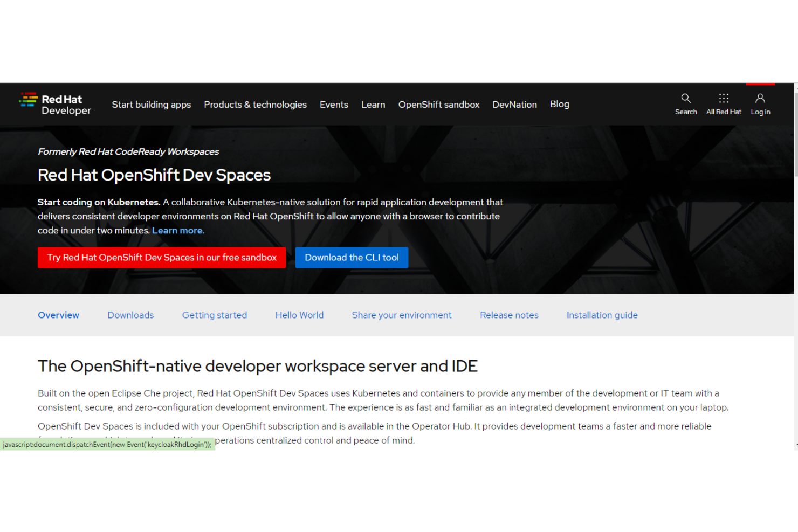Viewport: 798px width, 532px height.
Task: Click the Learn more link
Action: point(177,230)
